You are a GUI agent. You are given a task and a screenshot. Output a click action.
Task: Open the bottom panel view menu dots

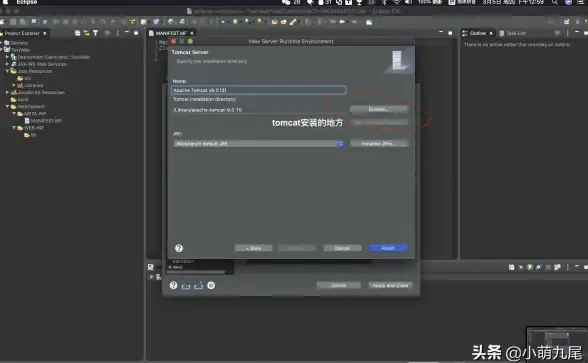567,267
